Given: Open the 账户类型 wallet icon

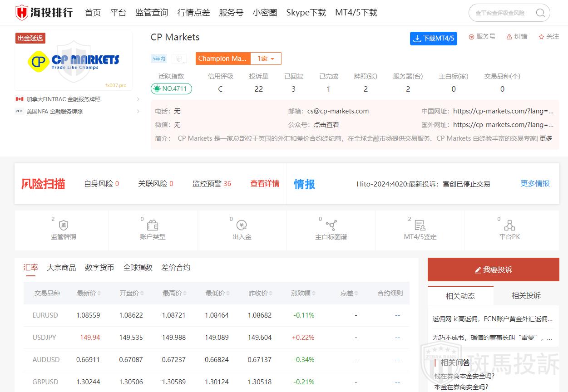Looking at the screenshot, I should pos(153,225).
